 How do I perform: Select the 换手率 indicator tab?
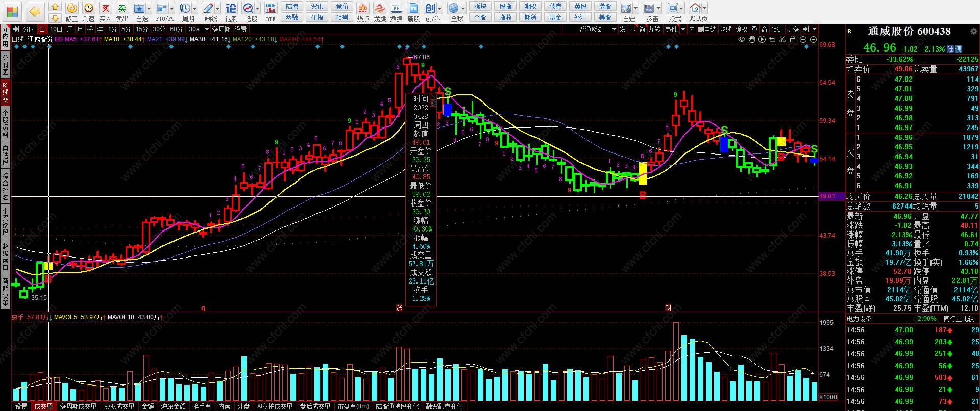point(202,406)
